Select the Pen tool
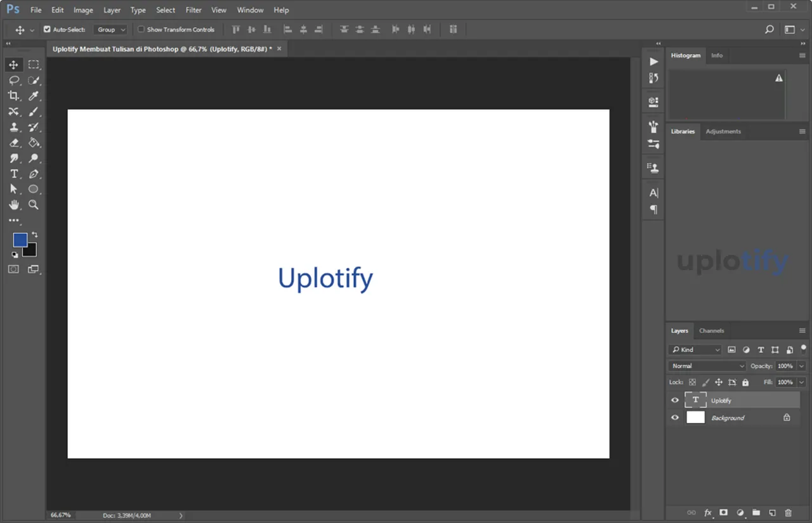The width and height of the screenshot is (812, 523). 34,174
